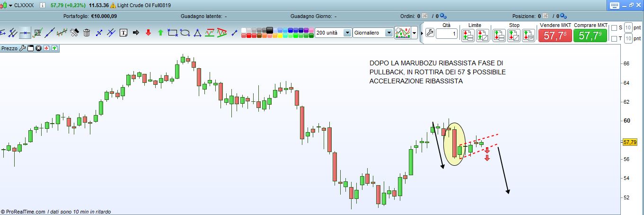Click the Portafoglio €10.000,09 value

point(104,16)
